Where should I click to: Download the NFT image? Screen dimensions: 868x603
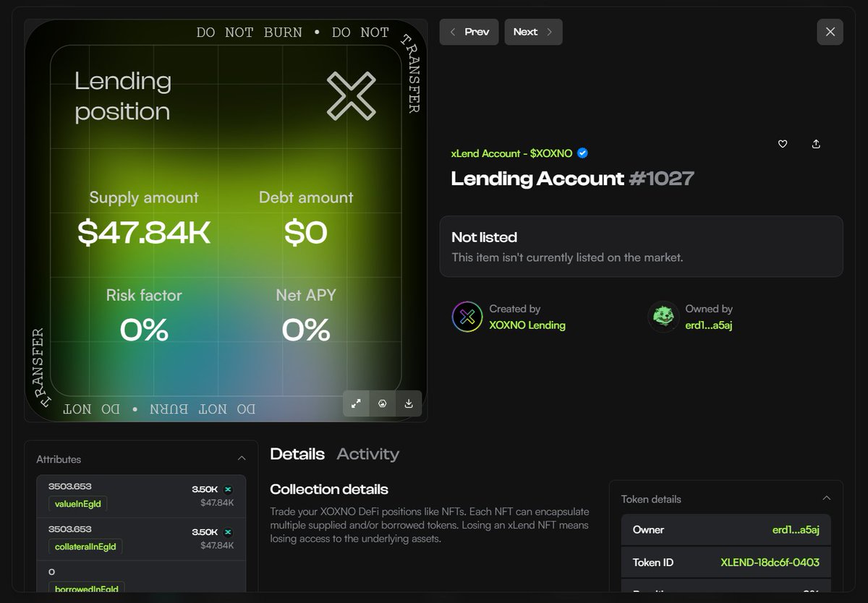[x=409, y=403]
